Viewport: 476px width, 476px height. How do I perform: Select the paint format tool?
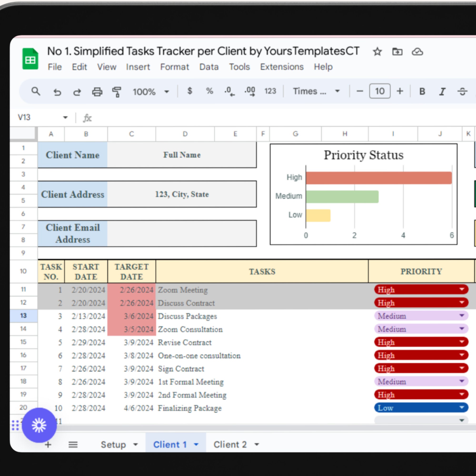[x=117, y=91]
